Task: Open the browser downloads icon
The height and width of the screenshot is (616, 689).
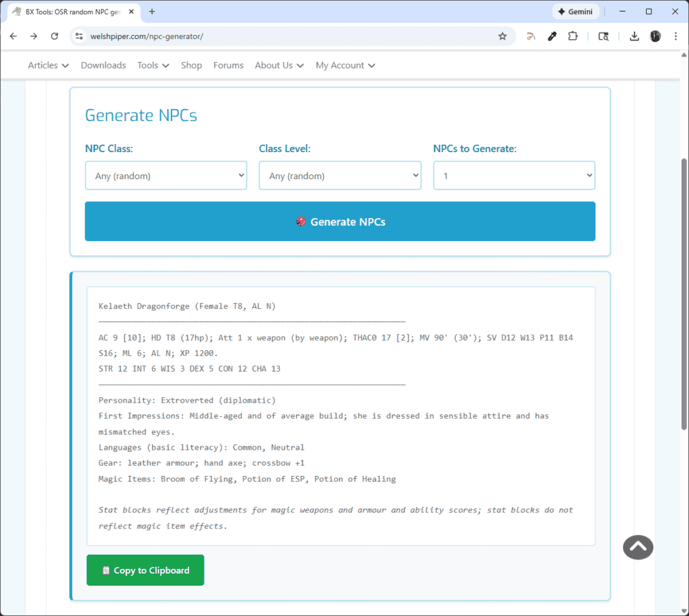Action: (634, 36)
